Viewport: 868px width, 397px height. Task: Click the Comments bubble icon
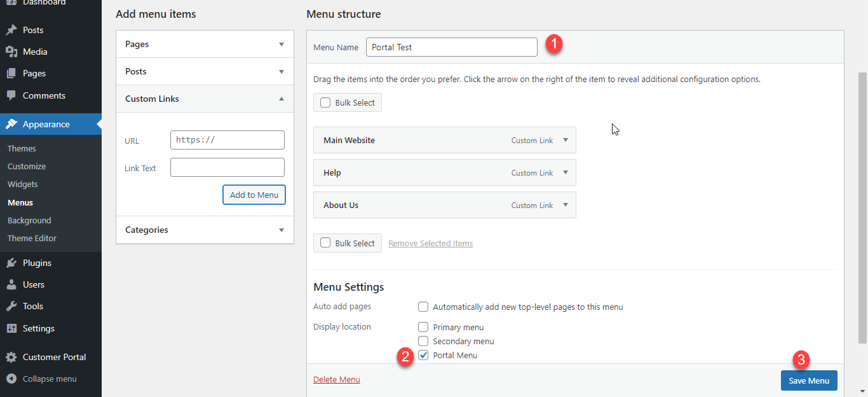11,95
